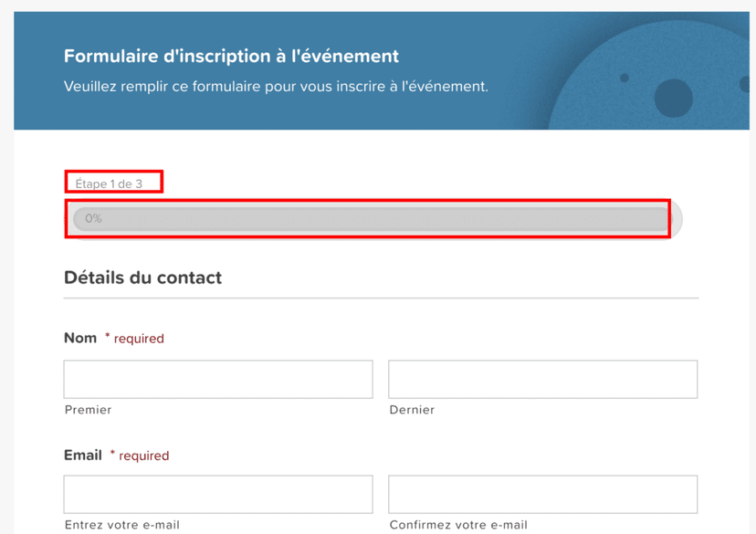Click the "Détails du contact" section heading
The height and width of the screenshot is (534, 756).
[142, 277]
